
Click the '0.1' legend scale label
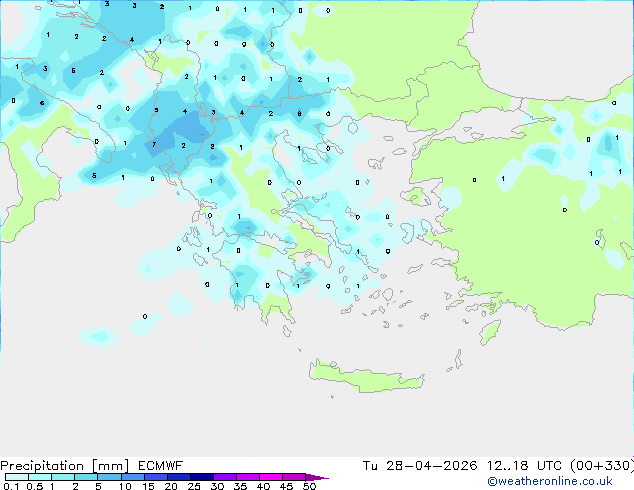pyautogui.click(x=11, y=486)
